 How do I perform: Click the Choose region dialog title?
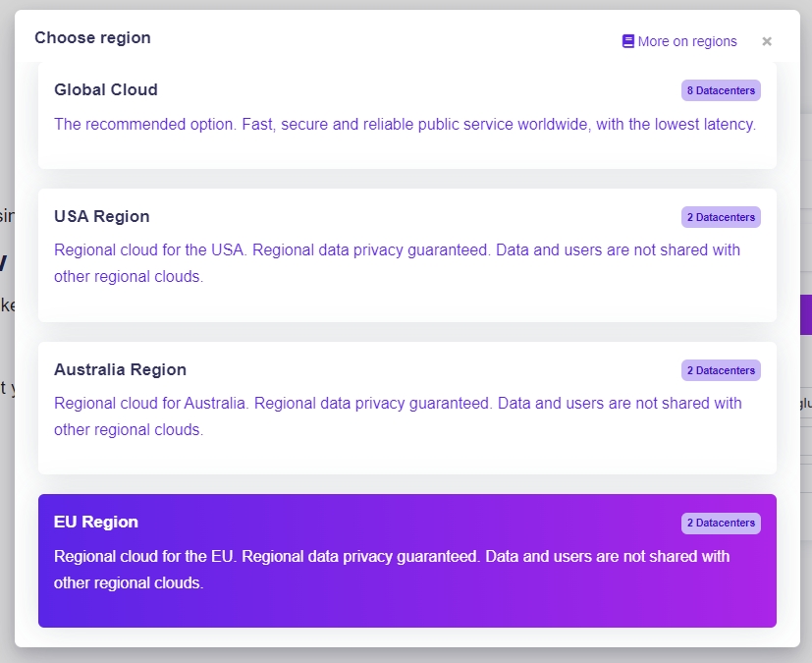[x=92, y=38]
